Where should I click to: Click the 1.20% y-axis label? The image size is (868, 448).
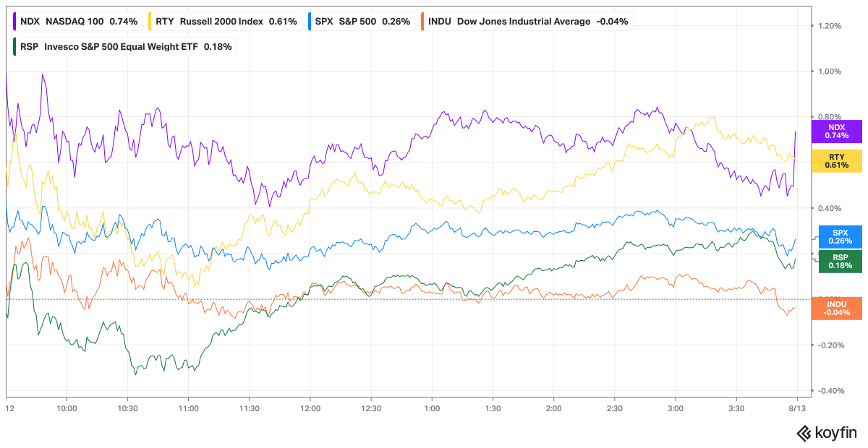tap(830, 25)
